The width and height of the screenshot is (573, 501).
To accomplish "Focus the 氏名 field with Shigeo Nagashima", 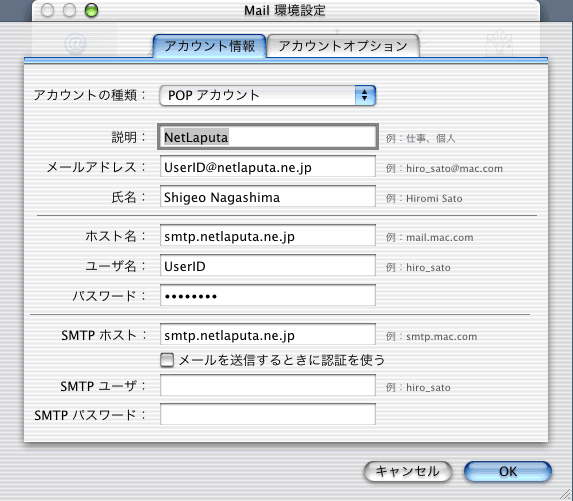I will (268, 197).
